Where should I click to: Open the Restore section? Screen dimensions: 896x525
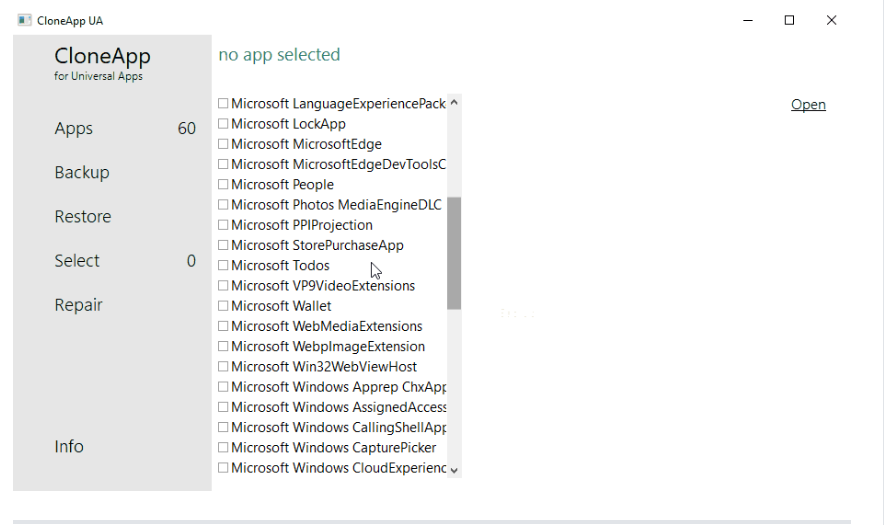pos(83,217)
